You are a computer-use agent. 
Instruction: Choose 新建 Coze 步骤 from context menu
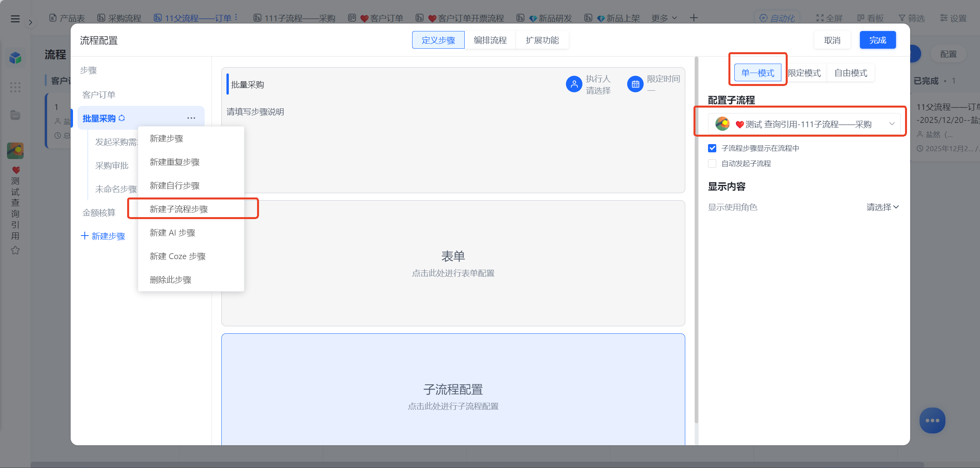click(191, 256)
